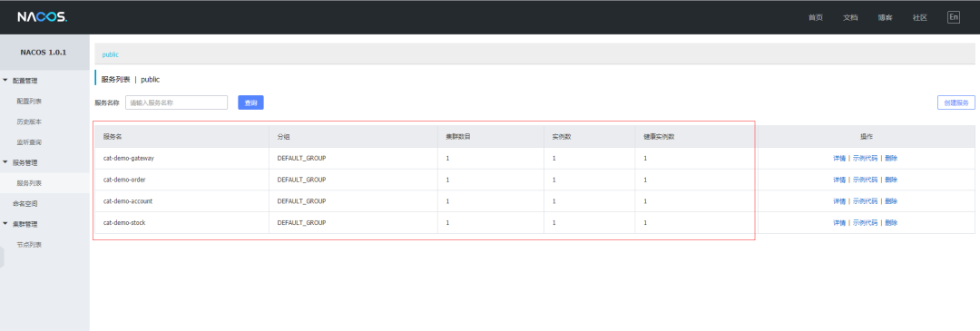The height and width of the screenshot is (331, 980).
Task: Open 命名空间 in the sidebar
Action: coord(25,204)
